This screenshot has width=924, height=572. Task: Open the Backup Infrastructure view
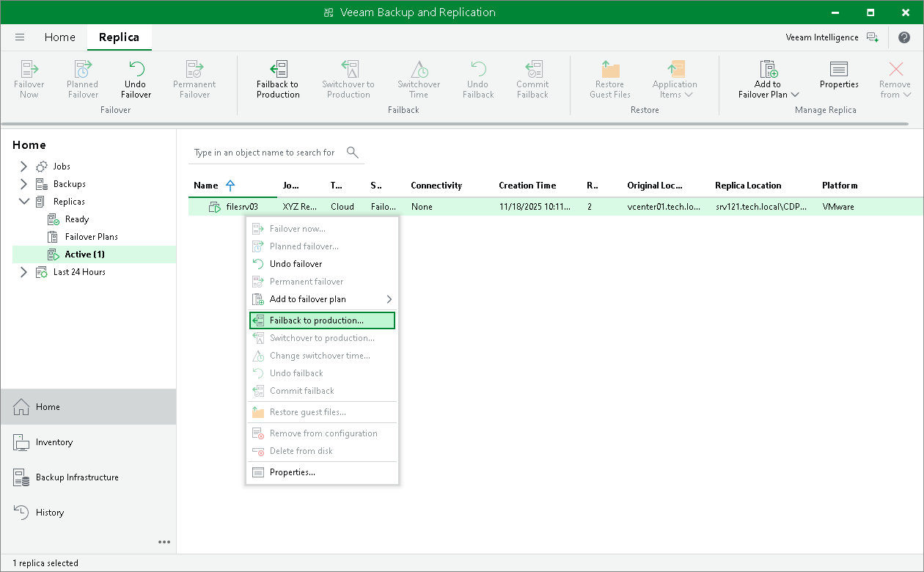pyautogui.click(x=88, y=477)
